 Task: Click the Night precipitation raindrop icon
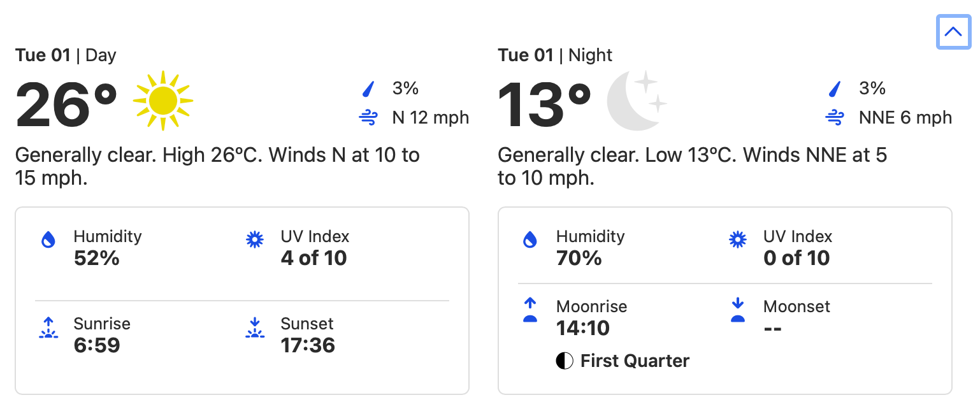coord(834,89)
